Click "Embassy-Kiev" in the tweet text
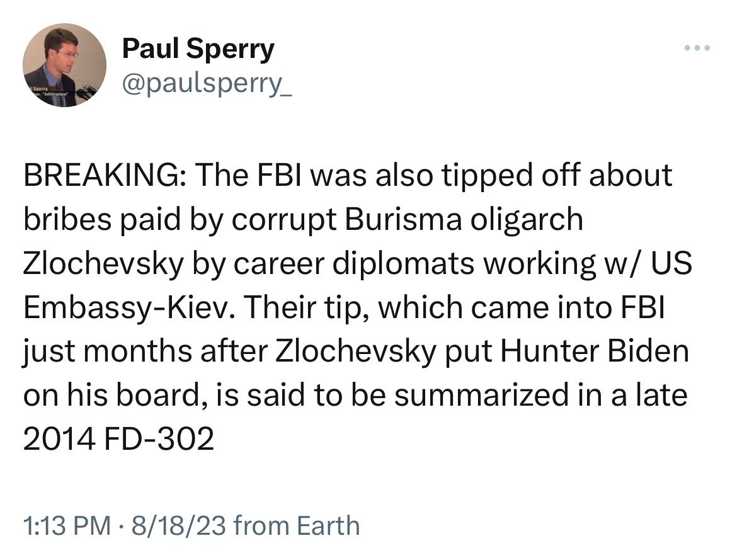The height and width of the screenshot is (560, 737). pyautogui.click(x=129, y=308)
